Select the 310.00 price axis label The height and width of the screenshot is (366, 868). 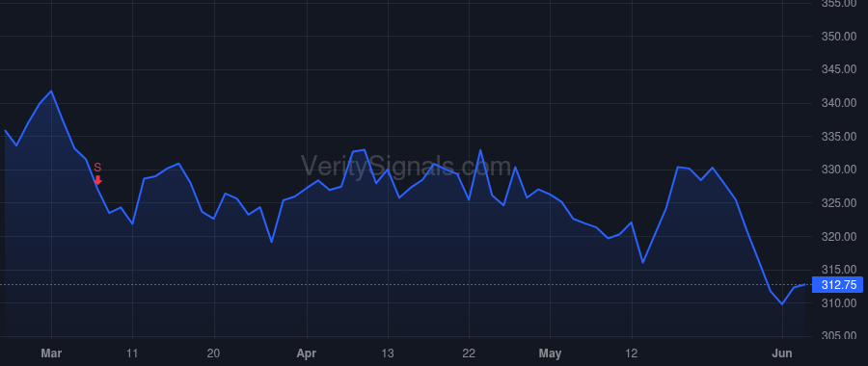839,303
